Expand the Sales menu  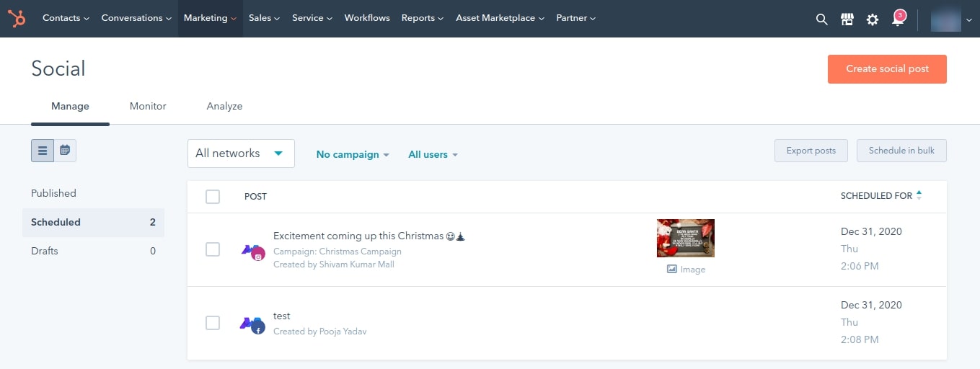coord(265,18)
